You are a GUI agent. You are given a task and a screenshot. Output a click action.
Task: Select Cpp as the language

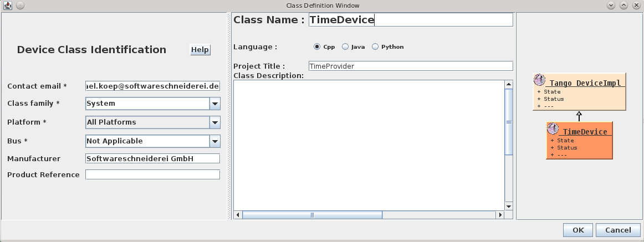317,47
